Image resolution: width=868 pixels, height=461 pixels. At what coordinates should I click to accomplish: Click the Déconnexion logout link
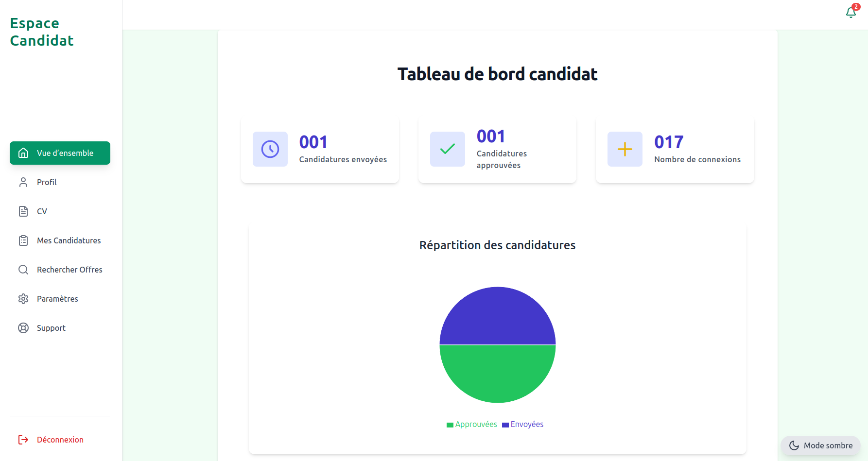[x=60, y=440]
